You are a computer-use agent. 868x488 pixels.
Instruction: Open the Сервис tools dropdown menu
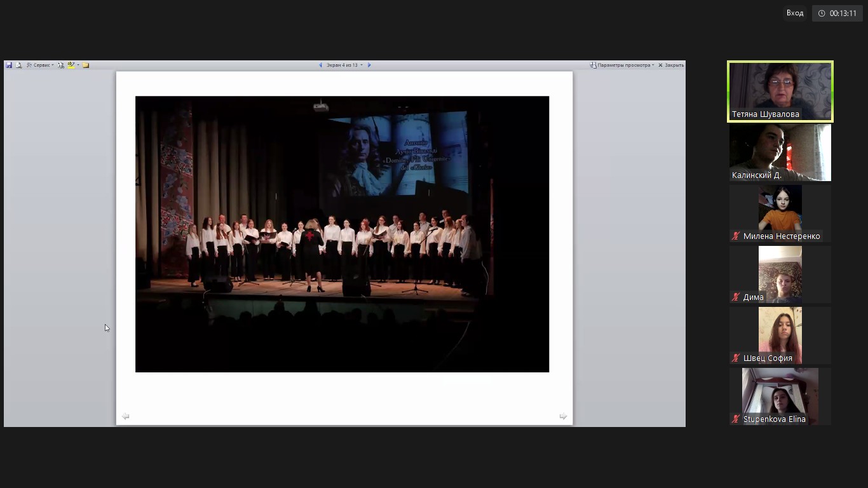point(40,65)
